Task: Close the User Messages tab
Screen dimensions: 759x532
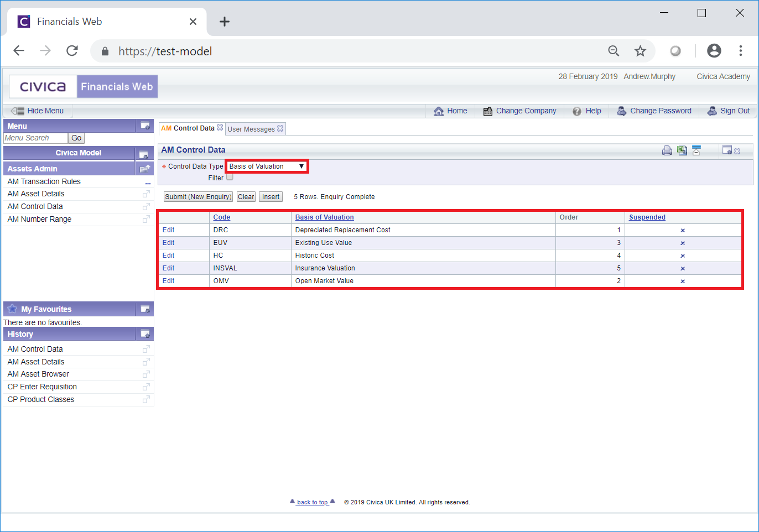Action: [x=280, y=128]
